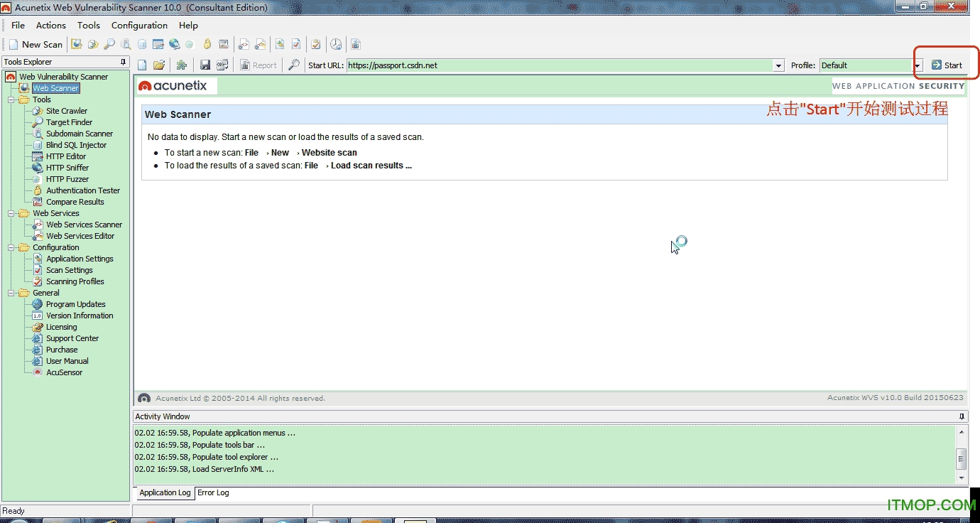Click the magnifier icon next to Report
Screen dimensions: 980x523
click(294, 65)
